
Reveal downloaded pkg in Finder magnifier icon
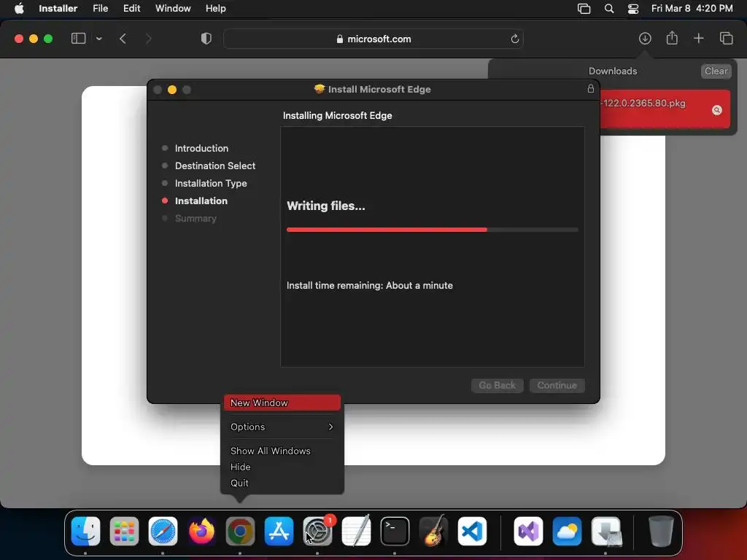coord(716,110)
